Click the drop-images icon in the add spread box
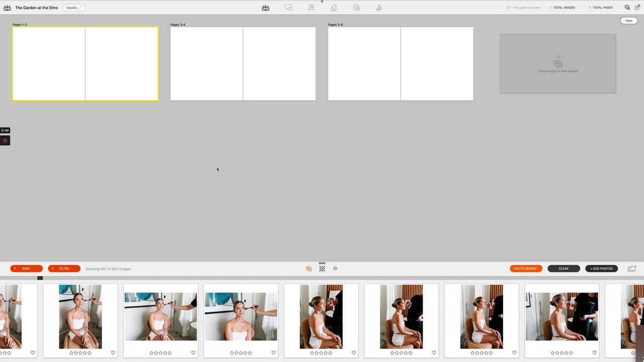 (558, 61)
